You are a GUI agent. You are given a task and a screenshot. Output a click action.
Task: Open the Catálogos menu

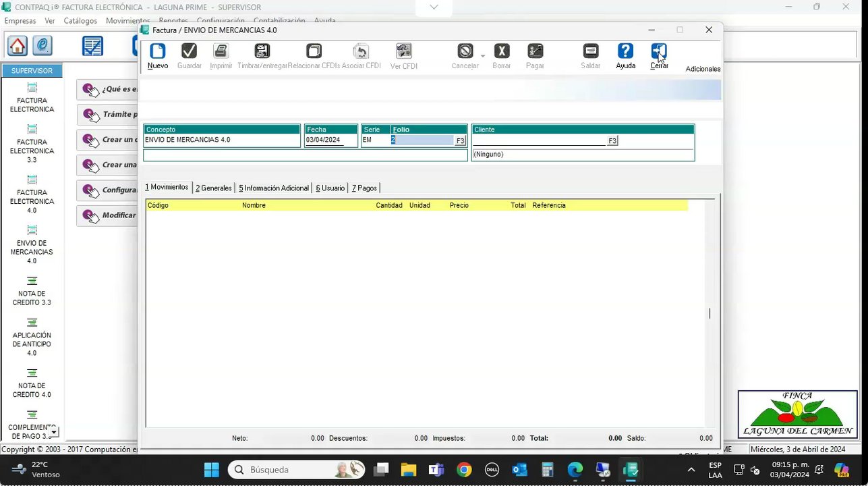click(x=80, y=21)
